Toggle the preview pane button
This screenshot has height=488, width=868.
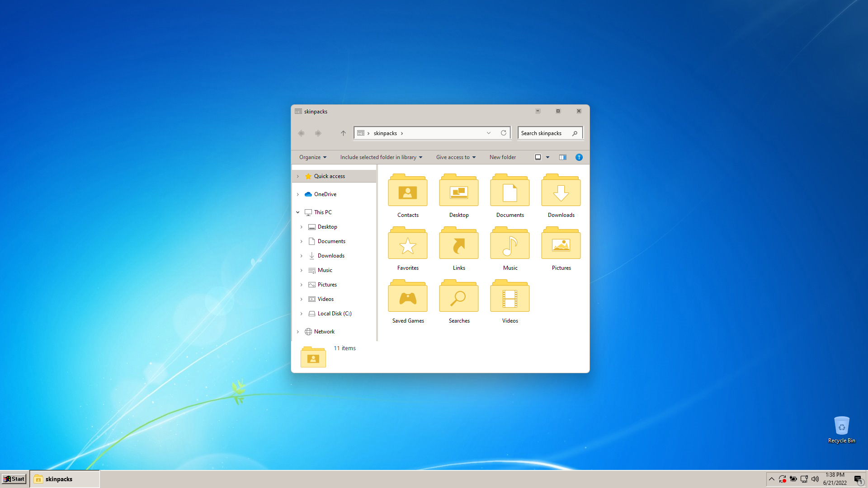(x=562, y=157)
